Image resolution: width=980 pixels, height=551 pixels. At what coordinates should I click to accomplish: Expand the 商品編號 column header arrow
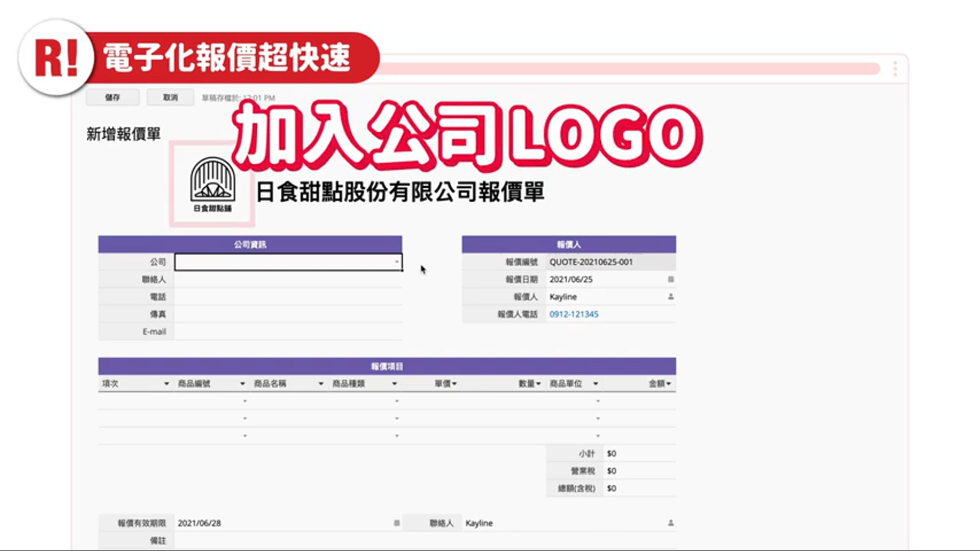[242, 384]
